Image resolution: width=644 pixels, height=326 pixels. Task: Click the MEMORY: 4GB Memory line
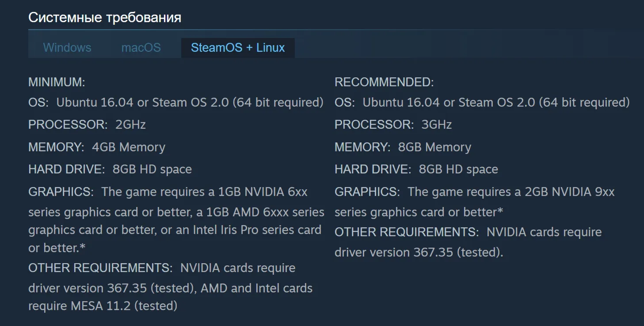tap(97, 147)
